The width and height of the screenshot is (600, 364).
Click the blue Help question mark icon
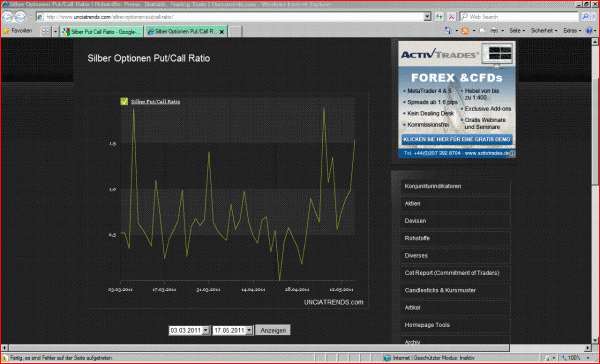589,31
